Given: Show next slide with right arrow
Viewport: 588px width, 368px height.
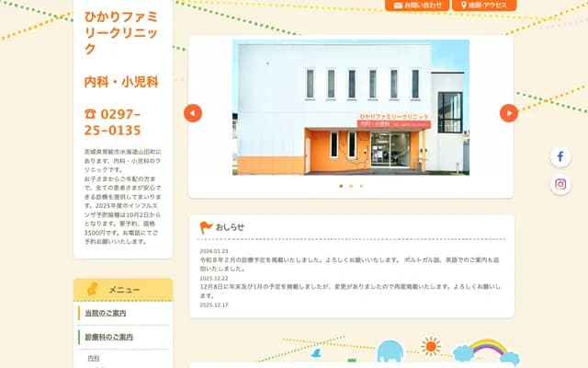Looking at the screenshot, I should 509,113.
